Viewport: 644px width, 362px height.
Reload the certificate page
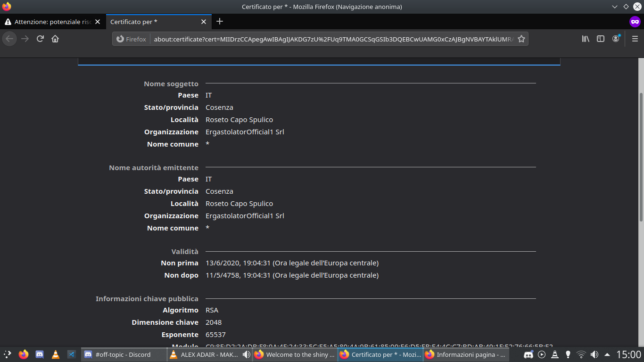click(40, 39)
